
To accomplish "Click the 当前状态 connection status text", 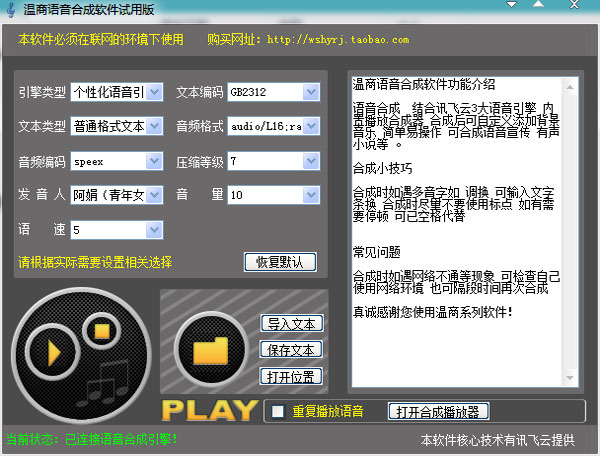I will (x=91, y=439).
